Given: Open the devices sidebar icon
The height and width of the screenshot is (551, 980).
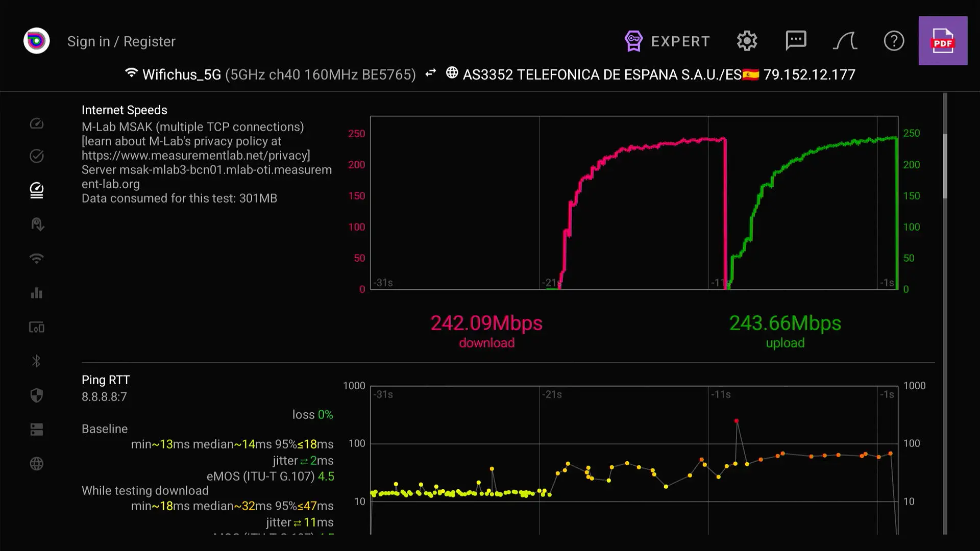Looking at the screenshot, I should click(x=37, y=327).
